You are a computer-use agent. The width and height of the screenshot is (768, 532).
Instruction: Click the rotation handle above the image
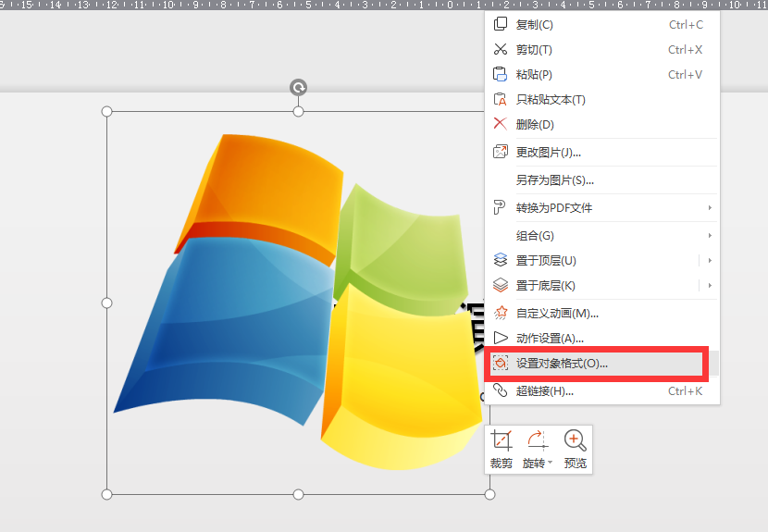pyautogui.click(x=298, y=87)
